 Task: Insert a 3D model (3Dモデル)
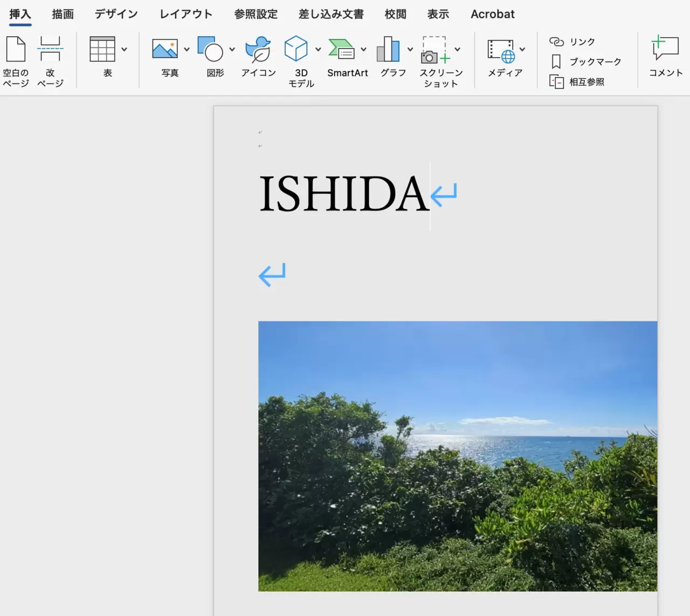(296, 50)
